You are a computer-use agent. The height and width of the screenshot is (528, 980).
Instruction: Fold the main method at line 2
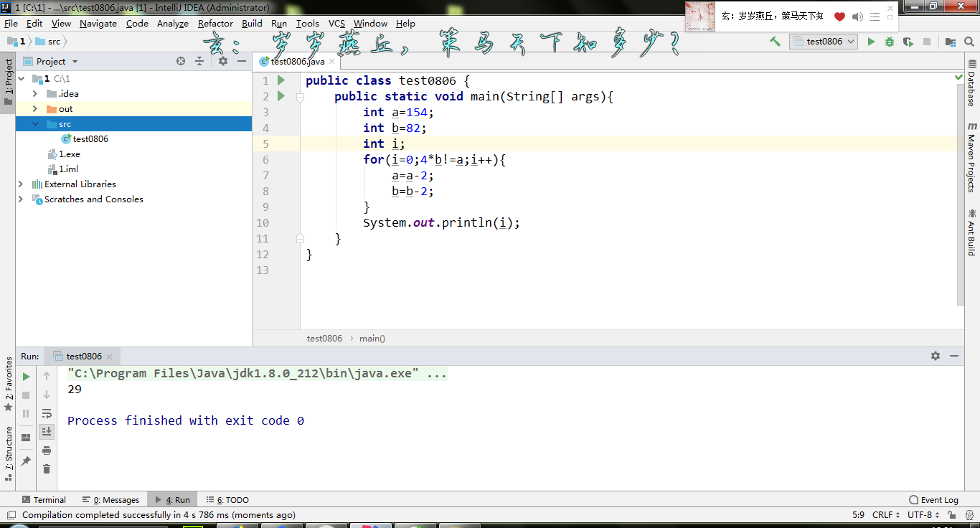click(300, 97)
